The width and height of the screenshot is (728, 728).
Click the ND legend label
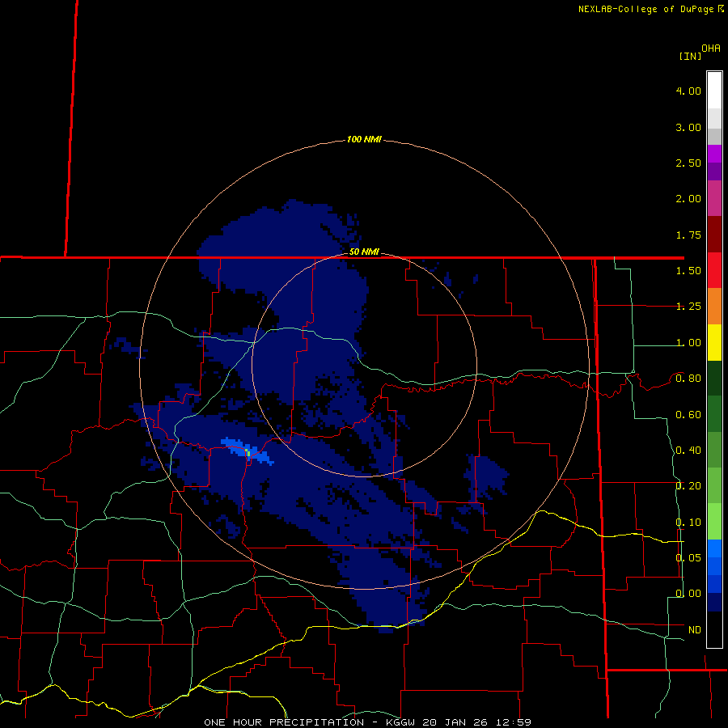[x=695, y=630]
